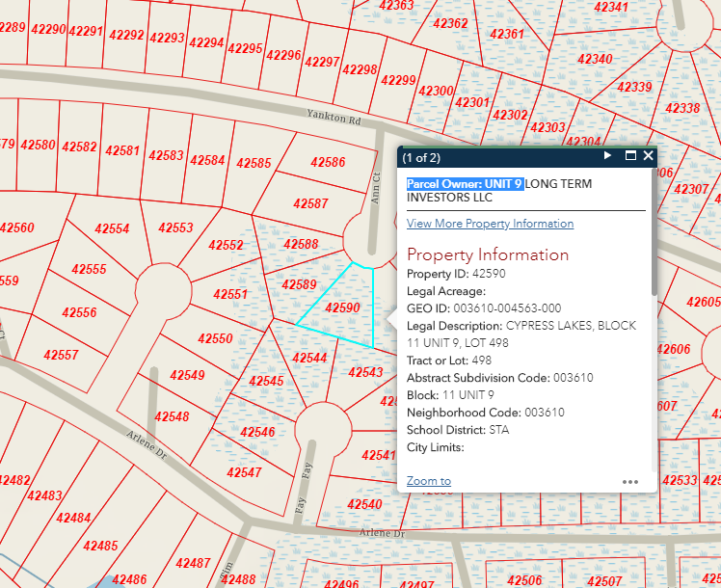Select parcel 42586 on the map
The height and width of the screenshot is (588, 721).
(x=328, y=163)
